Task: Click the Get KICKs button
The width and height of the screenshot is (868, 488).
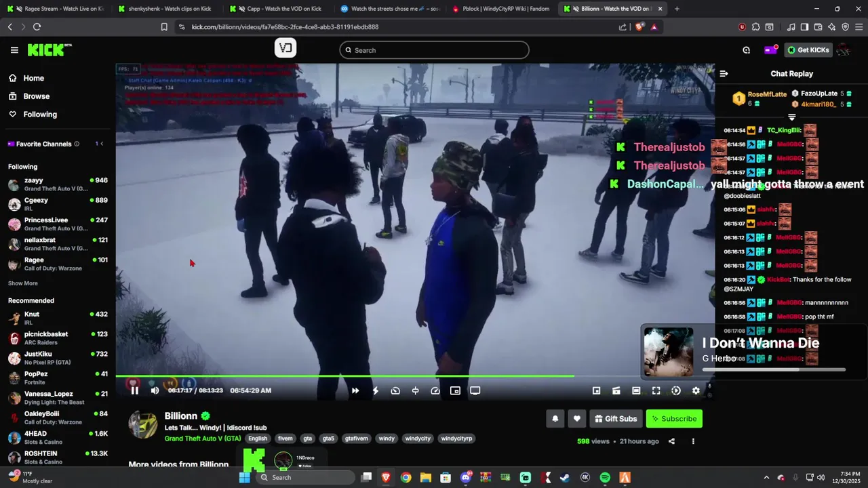Action: coord(808,50)
